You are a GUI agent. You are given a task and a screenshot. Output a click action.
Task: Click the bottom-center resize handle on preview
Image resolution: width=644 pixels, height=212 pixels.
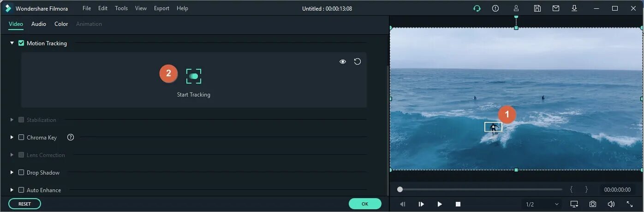click(x=516, y=170)
